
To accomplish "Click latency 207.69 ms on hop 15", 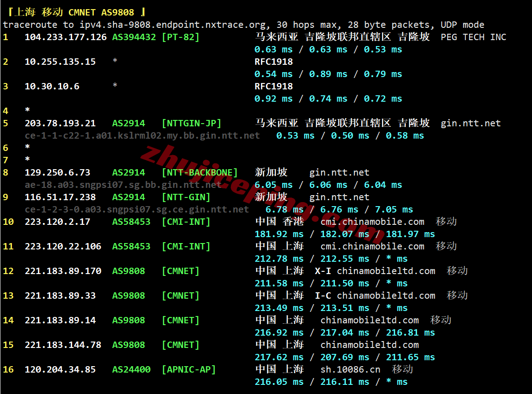I will click(345, 357).
